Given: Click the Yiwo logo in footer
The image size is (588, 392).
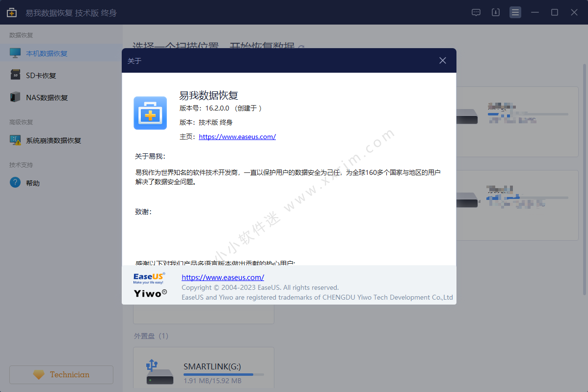Looking at the screenshot, I should [x=150, y=293].
